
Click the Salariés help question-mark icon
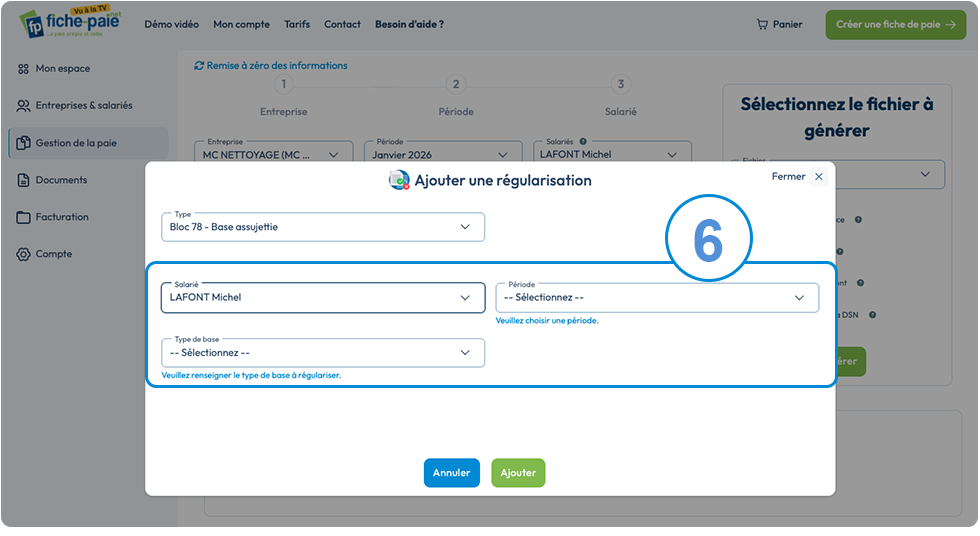[x=582, y=142]
